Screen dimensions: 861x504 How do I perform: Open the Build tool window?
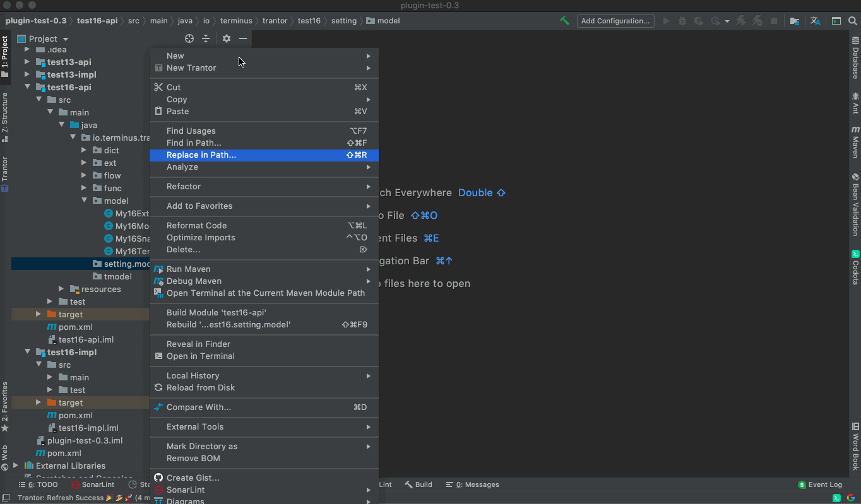click(x=419, y=484)
